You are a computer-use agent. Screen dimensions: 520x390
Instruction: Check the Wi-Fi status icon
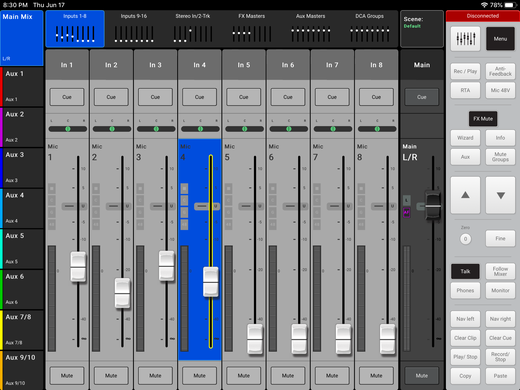point(484,5)
